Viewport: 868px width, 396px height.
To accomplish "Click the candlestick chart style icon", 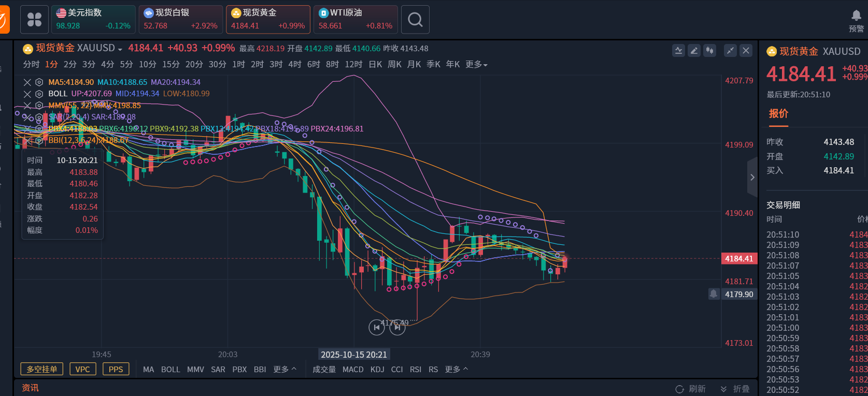I will tap(709, 50).
